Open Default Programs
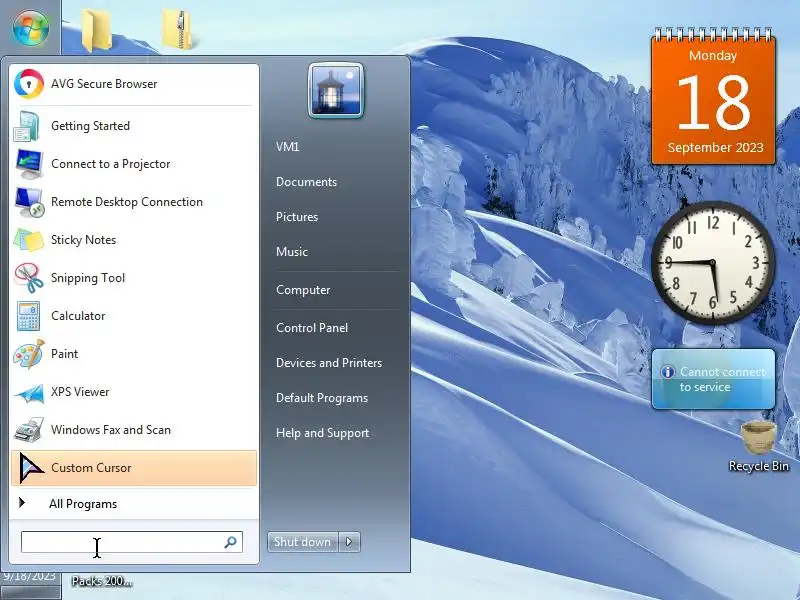Image resolution: width=800 pixels, height=600 pixels. point(322,398)
